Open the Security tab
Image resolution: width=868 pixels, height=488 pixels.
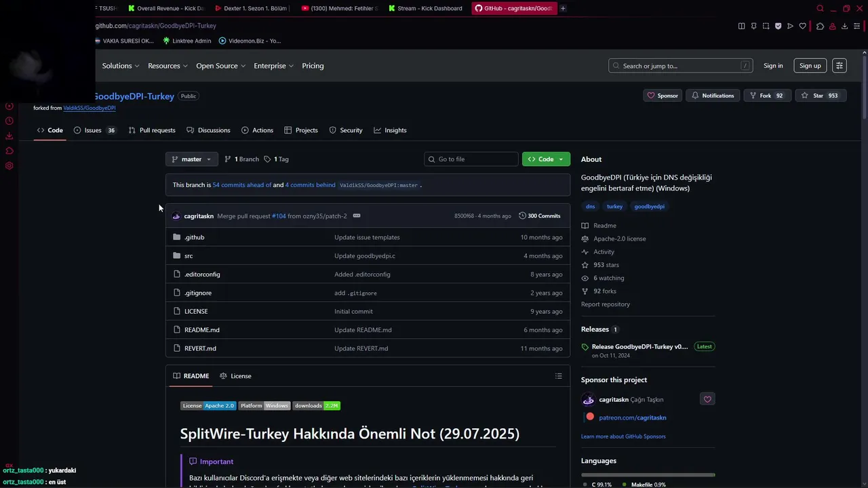point(346,130)
